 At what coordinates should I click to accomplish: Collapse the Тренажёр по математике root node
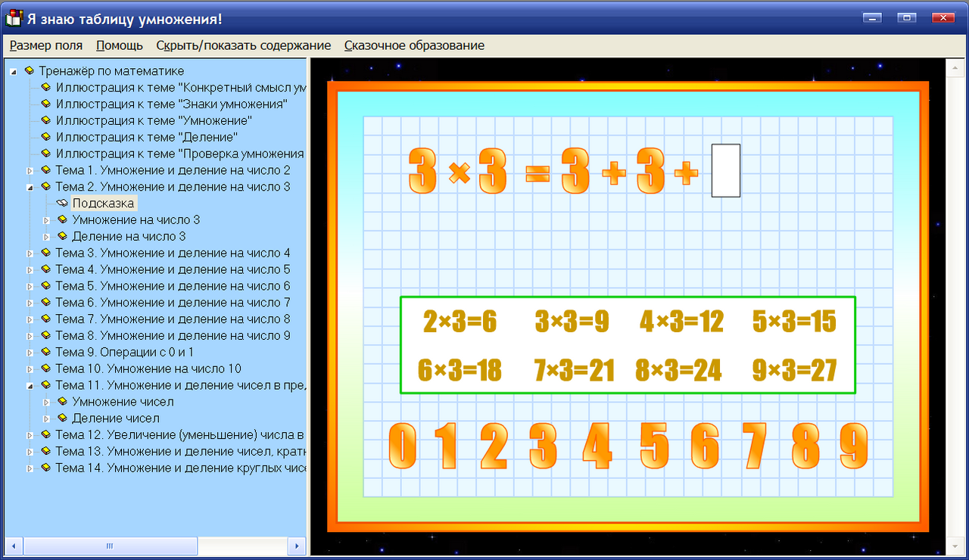[x=13, y=71]
